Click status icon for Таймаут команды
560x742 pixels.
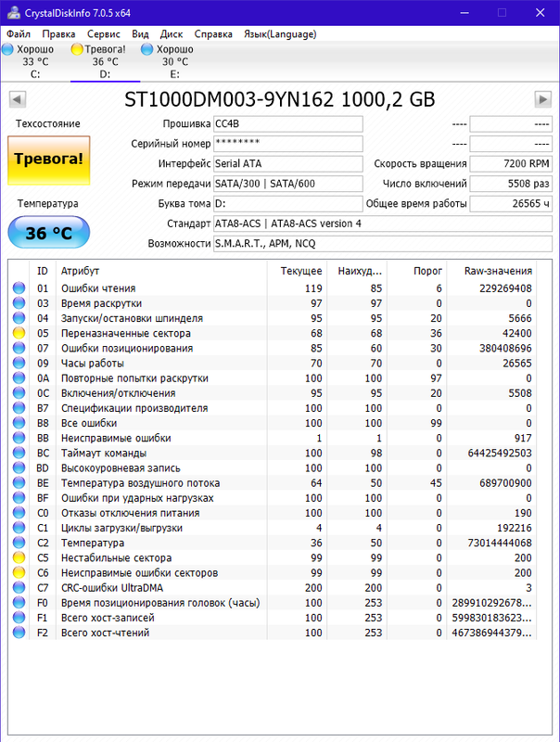tap(19, 453)
